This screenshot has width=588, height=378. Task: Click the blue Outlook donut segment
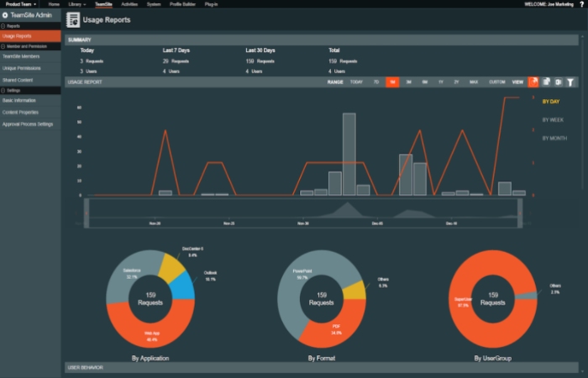[184, 286]
